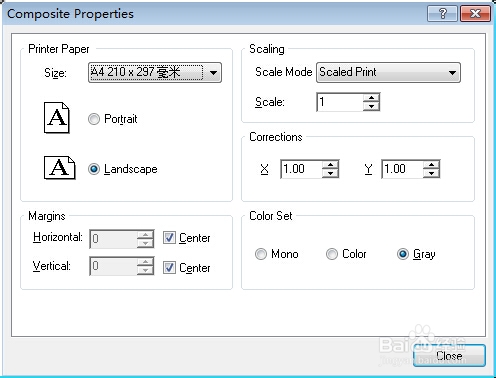This screenshot has height=378, width=496.
Task: Click inside the Scale input field
Action: 340,102
